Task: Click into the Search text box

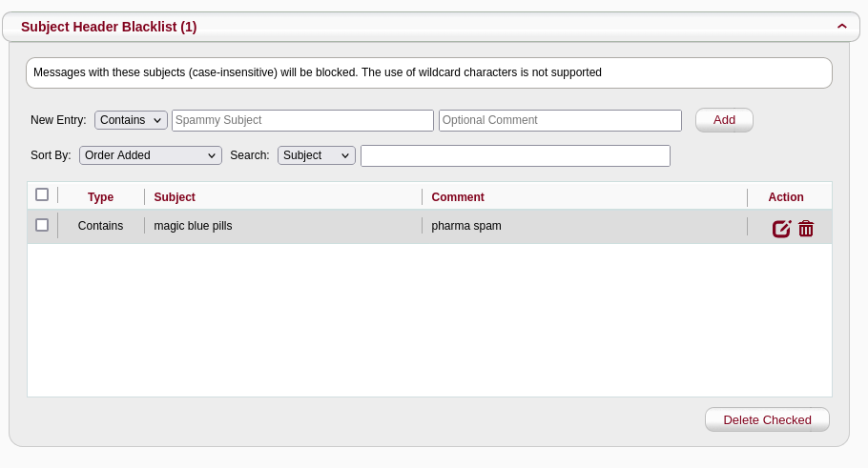Action: pos(515,155)
